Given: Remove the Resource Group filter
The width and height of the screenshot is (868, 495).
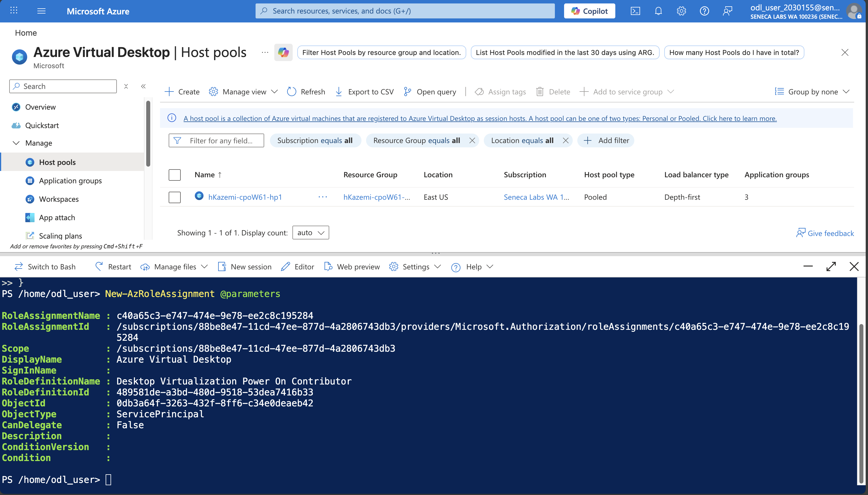Looking at the screenshot, I should coord(472,140).
